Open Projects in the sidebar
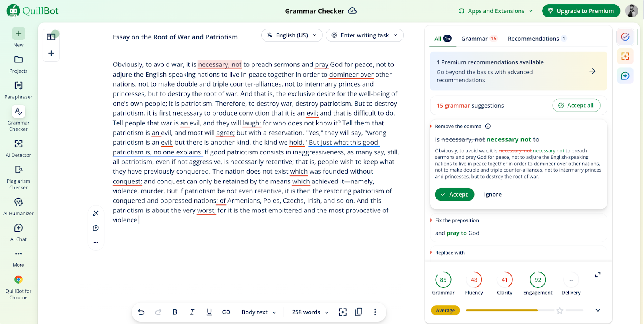This screenshot has height=324, width=644. 19,64
